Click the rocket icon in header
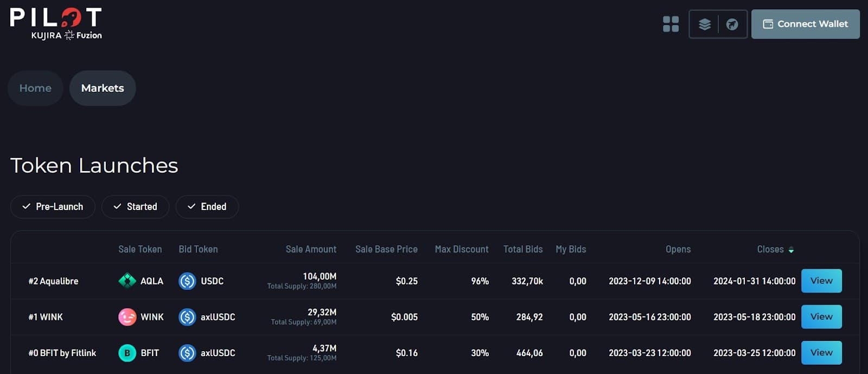The width and height of the screenshot is (868, 374). (732, 24)
